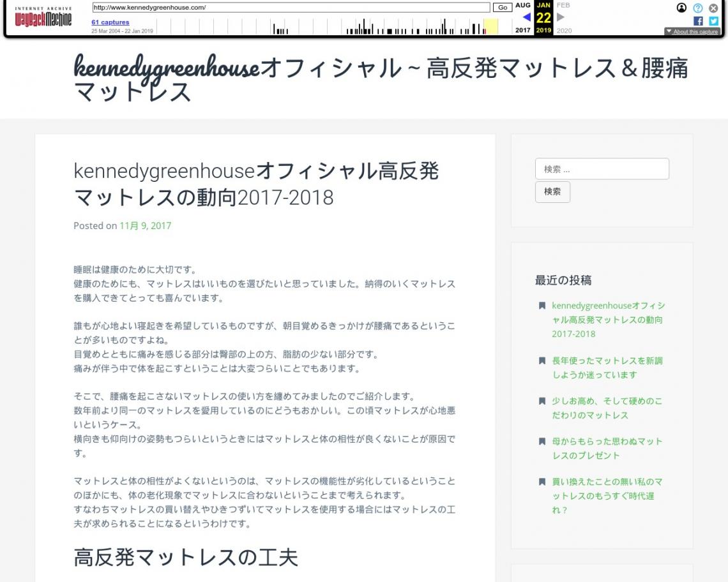Screen dimensions: 728x582
Task: Open the user account icon
Action: pos(681,8)
